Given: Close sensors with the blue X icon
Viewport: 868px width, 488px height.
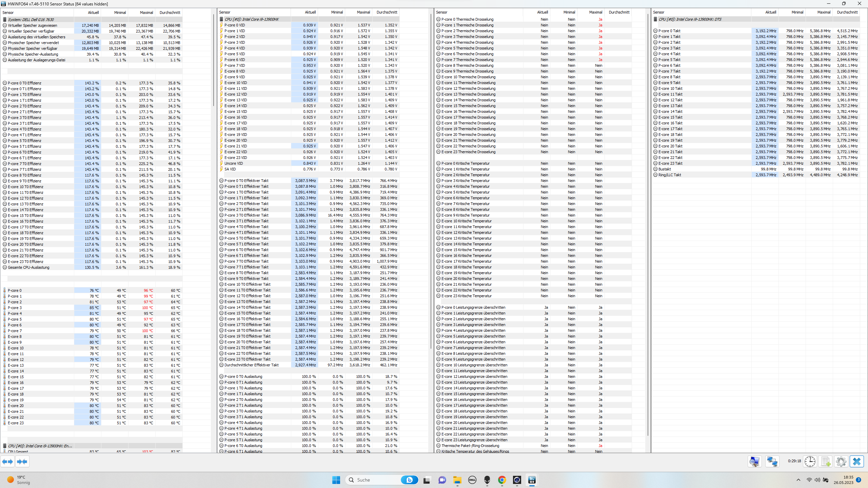Looking at the screenshot, I should click(857, 462).
